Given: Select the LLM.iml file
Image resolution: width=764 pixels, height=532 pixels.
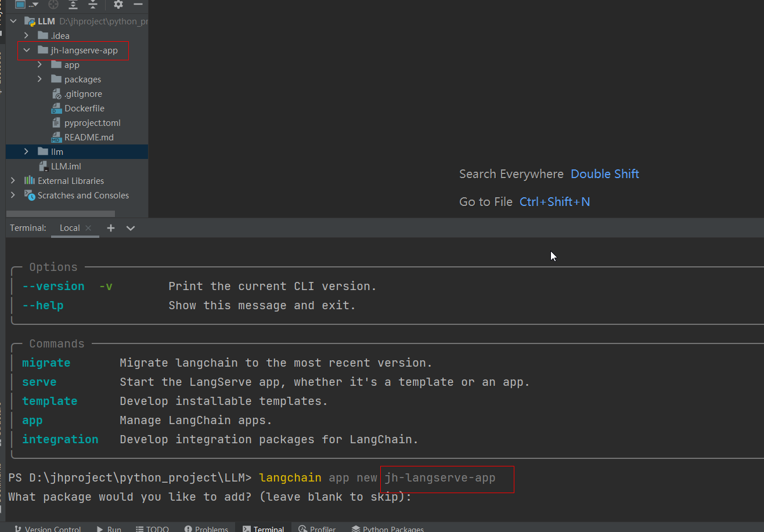Looking at the screenshot, I should point(66,167).
